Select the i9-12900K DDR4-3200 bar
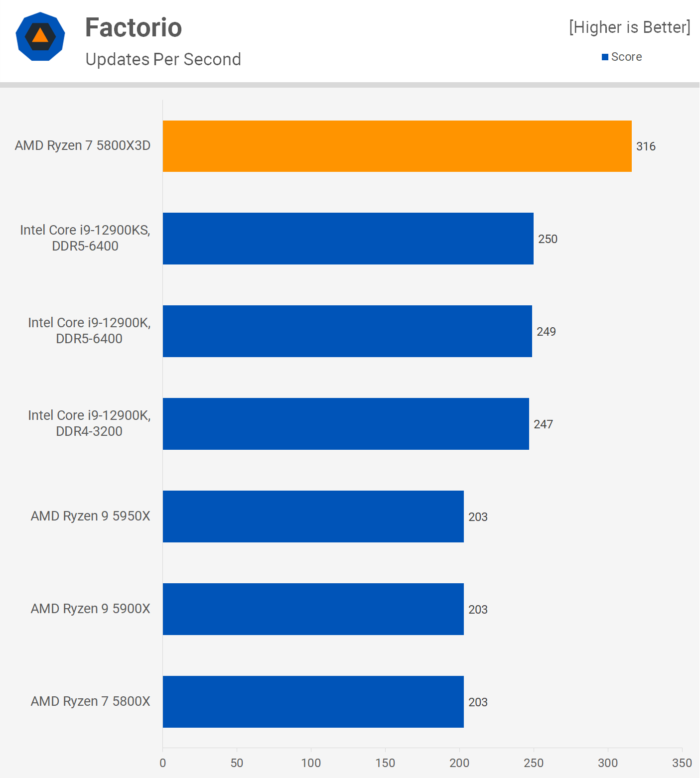 coord(346,424)
